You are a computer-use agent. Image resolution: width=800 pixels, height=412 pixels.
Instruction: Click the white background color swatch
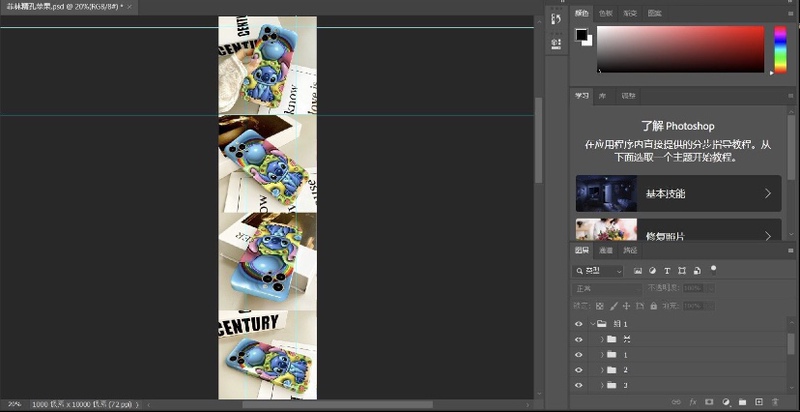point(589,43)
